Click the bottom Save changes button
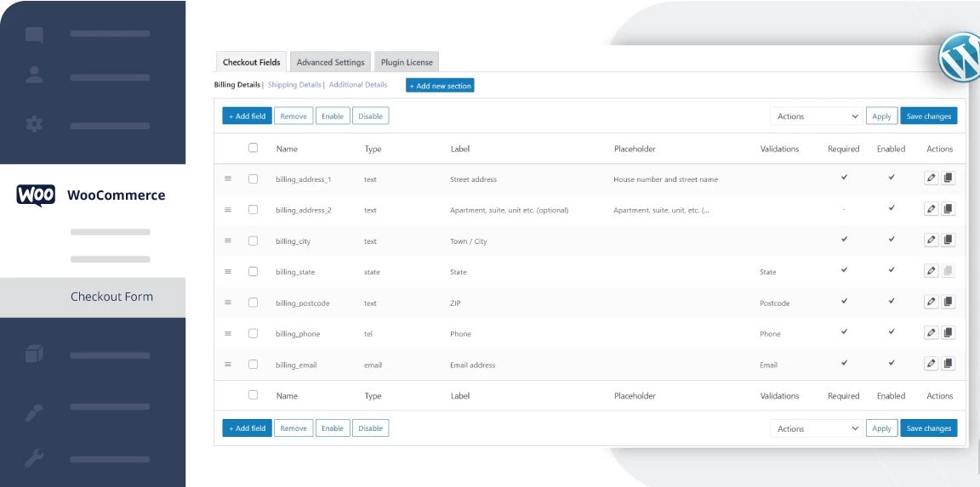The width and height of the screenshot is (980, 487). (929, 428)
